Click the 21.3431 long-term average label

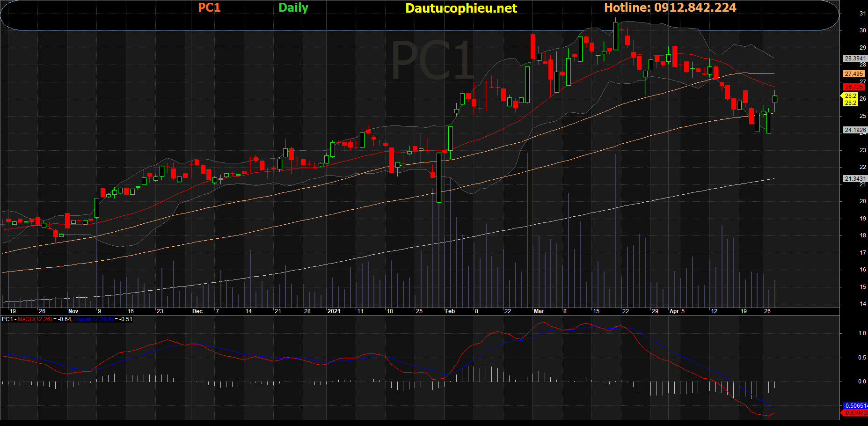[x=854, y=179]
